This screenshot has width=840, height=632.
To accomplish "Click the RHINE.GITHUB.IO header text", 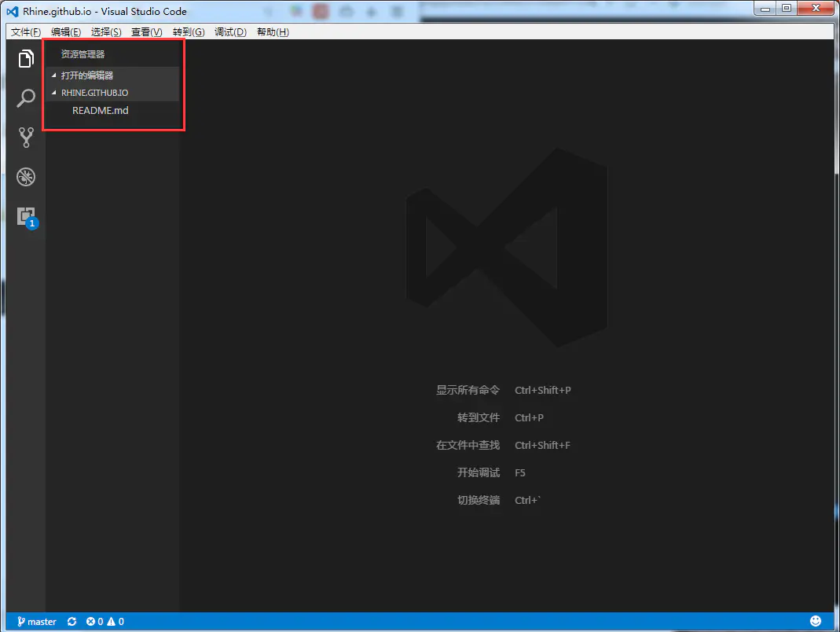I will pyautogui.click(x=94, y=93).
